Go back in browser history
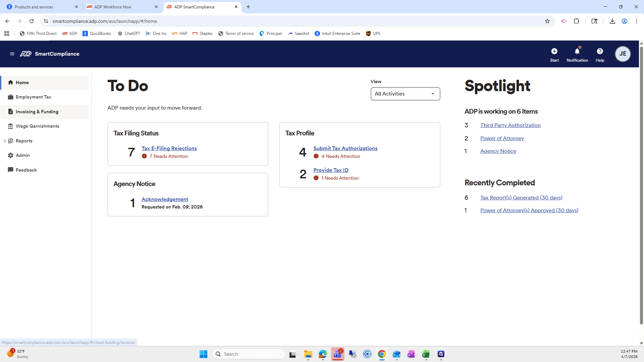Viewport: 644px width, 362px height. click(7, 21)
